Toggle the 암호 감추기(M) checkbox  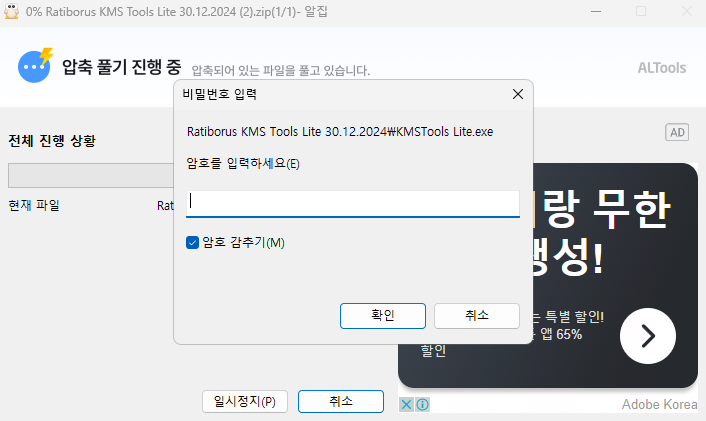tap(192, 243)
